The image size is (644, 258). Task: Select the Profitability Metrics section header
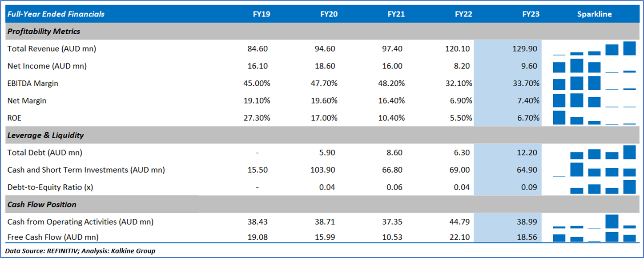[x=44, y=32]
